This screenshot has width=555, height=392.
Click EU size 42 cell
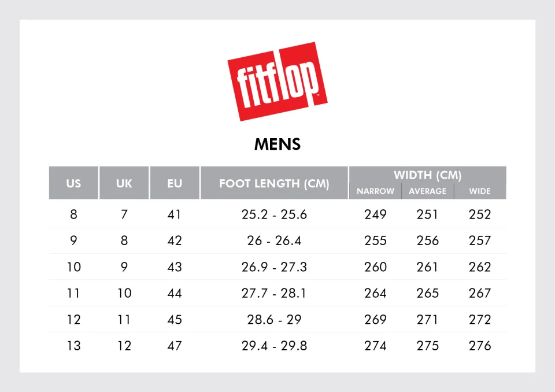coord(174,241)
